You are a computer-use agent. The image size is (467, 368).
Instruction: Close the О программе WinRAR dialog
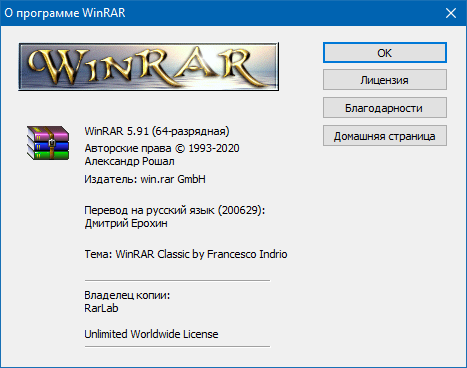pyautogui.click(x=451, y=13)
